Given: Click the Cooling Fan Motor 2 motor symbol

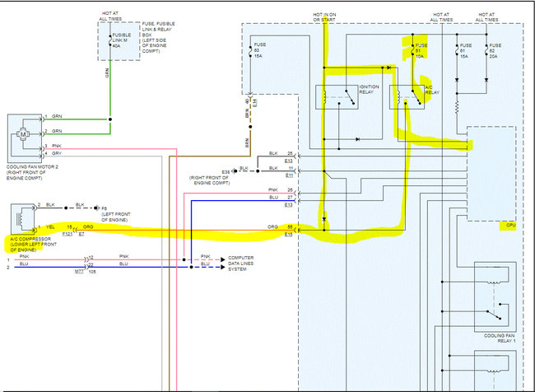Looking at the screenshot, I should (23, 134).
